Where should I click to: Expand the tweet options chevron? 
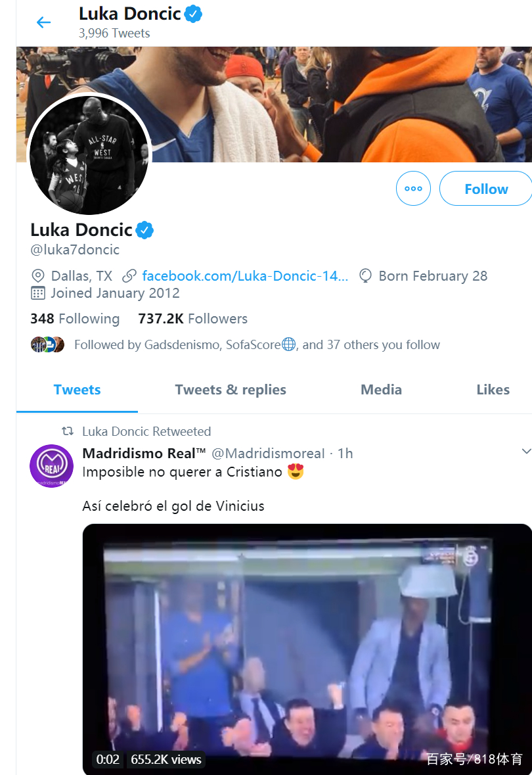(x=527, y=451)
